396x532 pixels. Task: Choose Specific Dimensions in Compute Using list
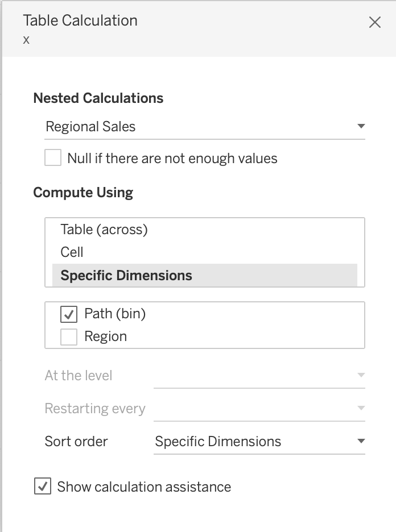[126, 276]
